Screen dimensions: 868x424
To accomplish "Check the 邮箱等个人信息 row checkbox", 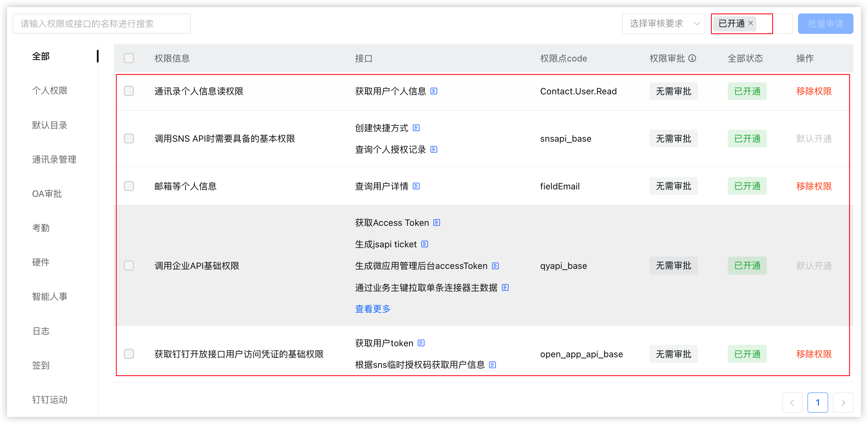I will coord(129,186).
